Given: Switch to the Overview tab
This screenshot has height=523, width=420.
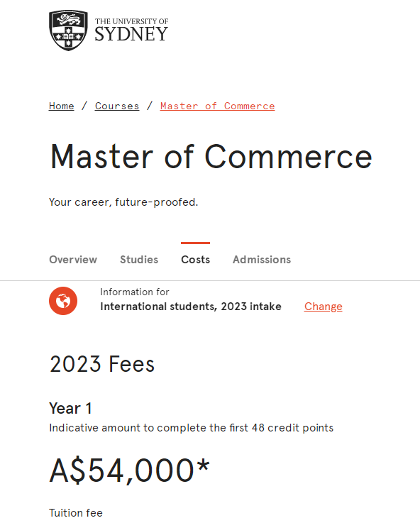Looking at the screenshot, I should (x=73, y=260).
